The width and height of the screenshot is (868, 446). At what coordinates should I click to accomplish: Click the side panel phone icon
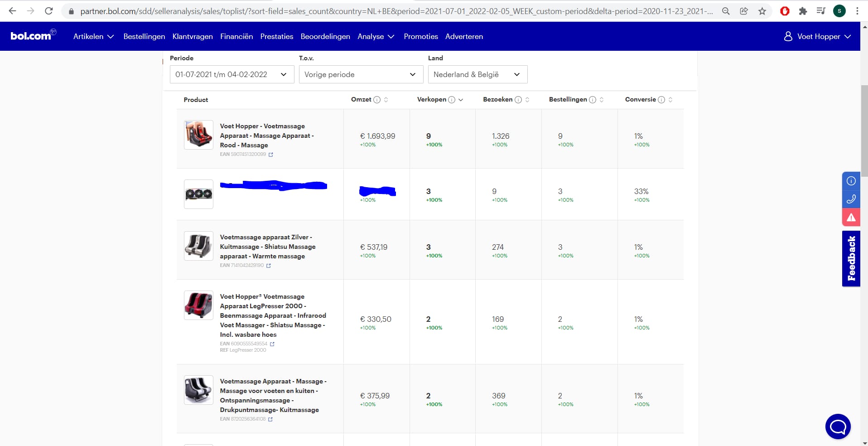pyautogui.click(x=851, y=199)
